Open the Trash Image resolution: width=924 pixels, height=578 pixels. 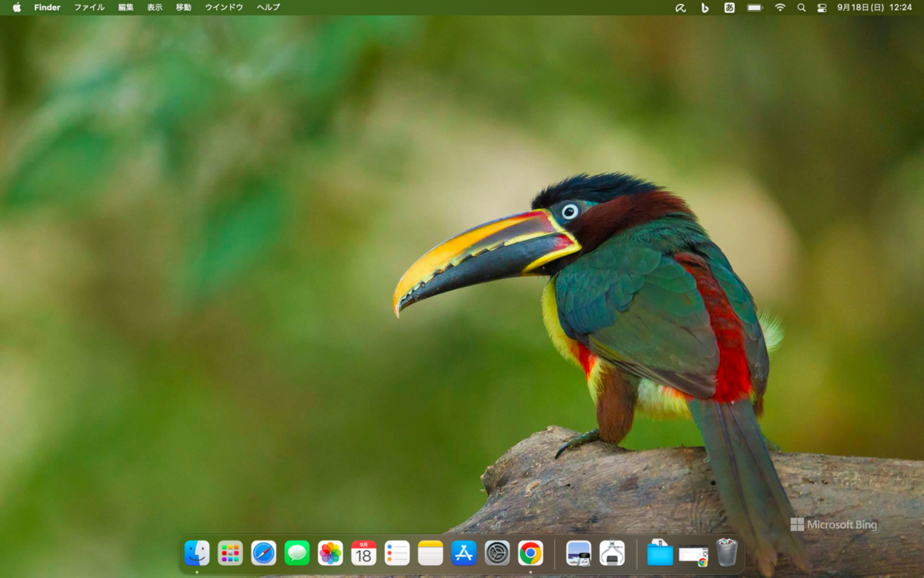coord(727,553)
